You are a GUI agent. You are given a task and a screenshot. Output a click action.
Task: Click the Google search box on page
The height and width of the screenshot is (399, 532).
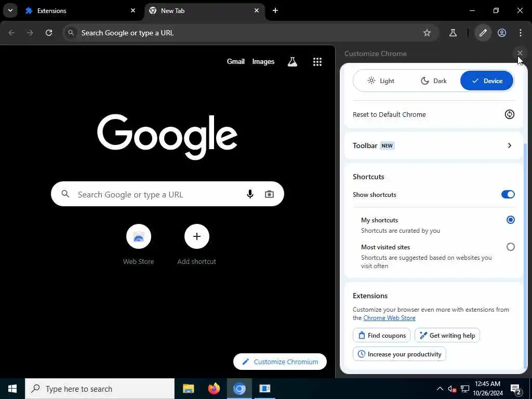click(x=167, y=194)
